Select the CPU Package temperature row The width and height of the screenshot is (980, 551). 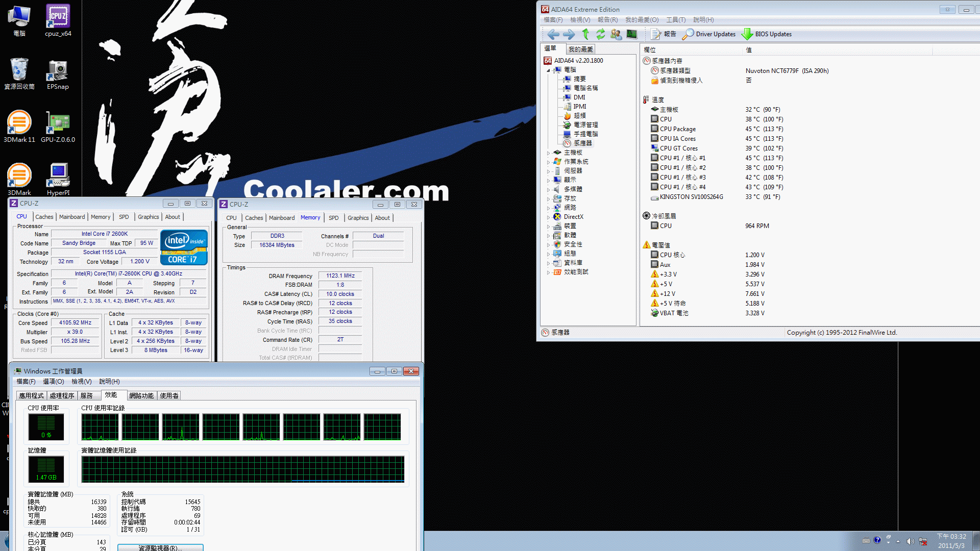pyautogui.click(x=717, y=129)
